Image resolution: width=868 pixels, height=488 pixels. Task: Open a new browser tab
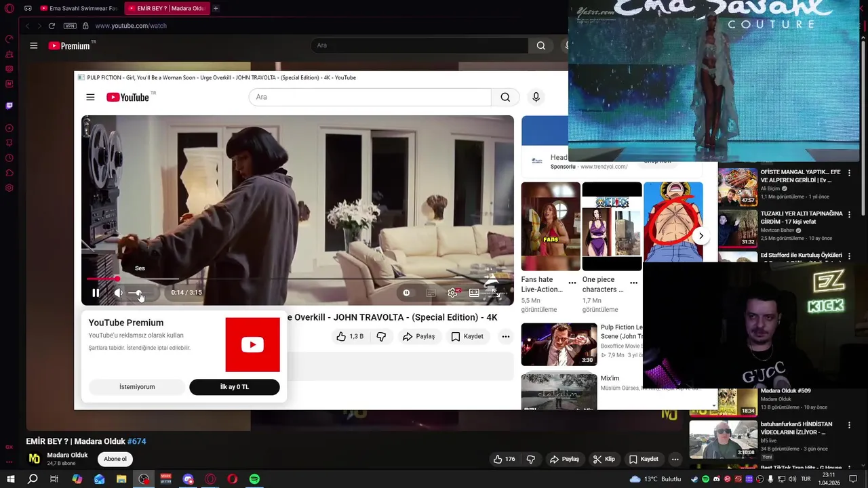[x=216, y=8]
